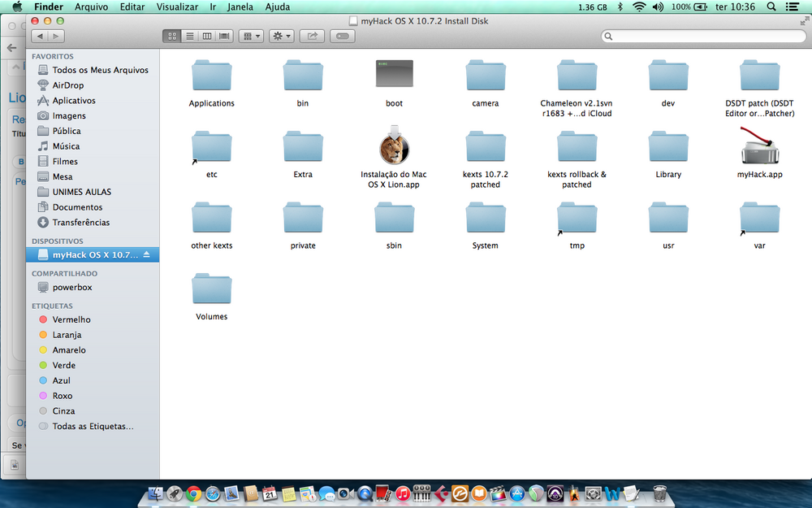Screen dimensions: 812x508
Task: Click the edit tags toolbar button
Action: [x=343, y=36]
